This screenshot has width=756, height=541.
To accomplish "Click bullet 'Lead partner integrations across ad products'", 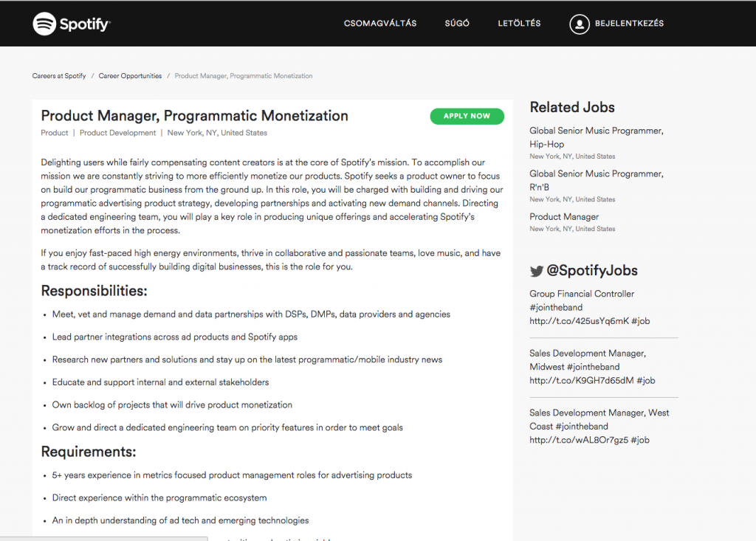I will tap(174, 337).
